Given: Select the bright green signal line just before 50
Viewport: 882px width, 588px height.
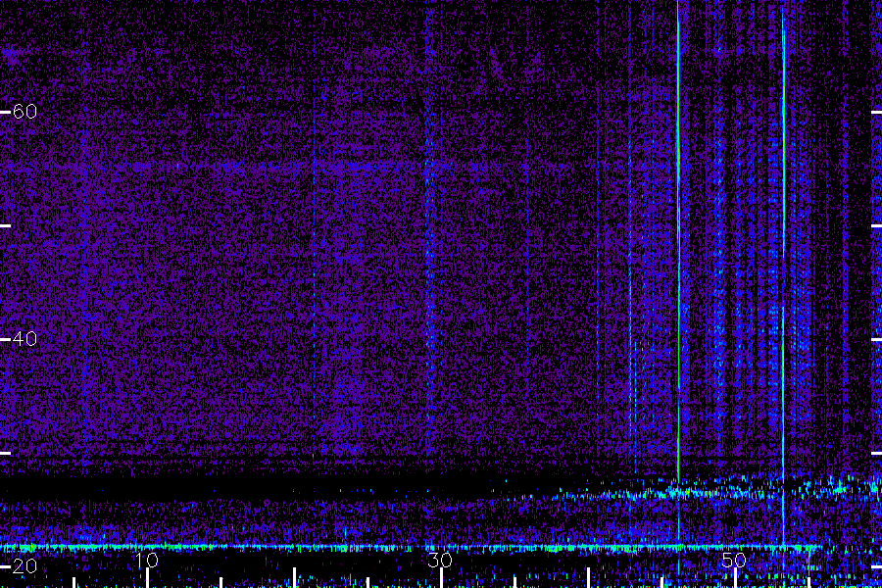Looking at the screenshot, I should (678, 242).
